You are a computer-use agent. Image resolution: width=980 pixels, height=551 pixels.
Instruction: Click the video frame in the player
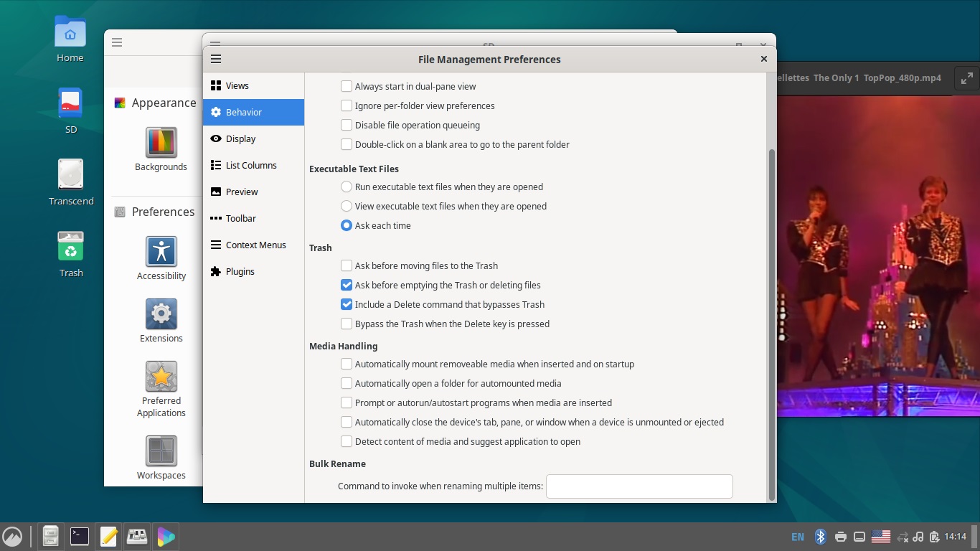tap(878, 255)
